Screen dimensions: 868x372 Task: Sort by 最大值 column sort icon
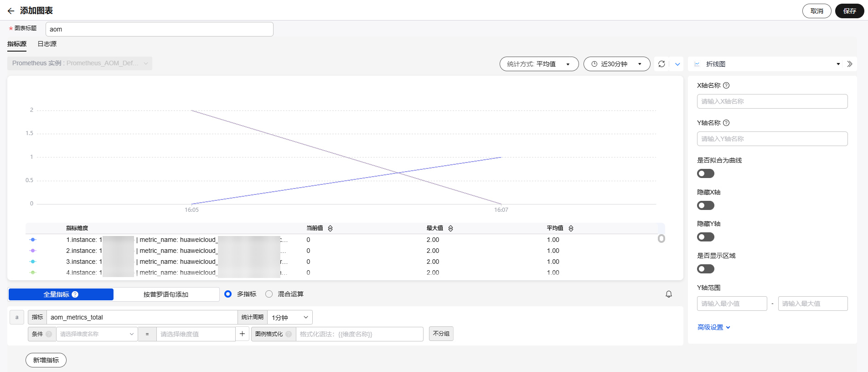coord(450,228)
